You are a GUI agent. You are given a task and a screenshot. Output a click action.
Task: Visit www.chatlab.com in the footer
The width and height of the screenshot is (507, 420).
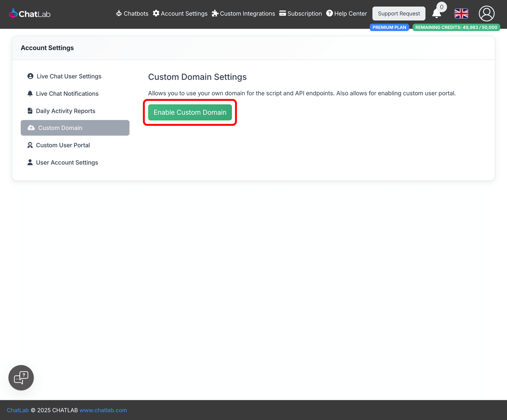pyautogui.click(x=103, y=410)
